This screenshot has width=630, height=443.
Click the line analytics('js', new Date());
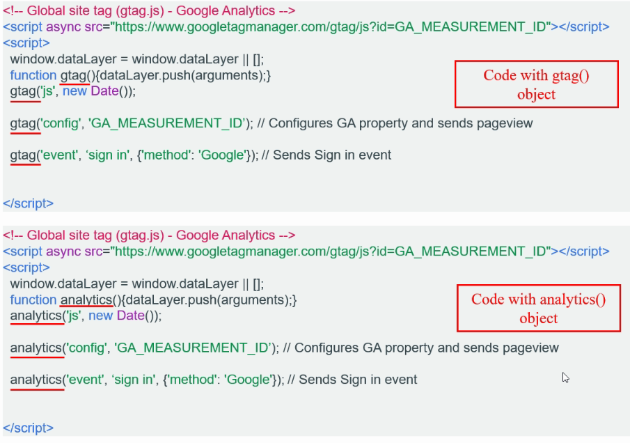[86, 316]
